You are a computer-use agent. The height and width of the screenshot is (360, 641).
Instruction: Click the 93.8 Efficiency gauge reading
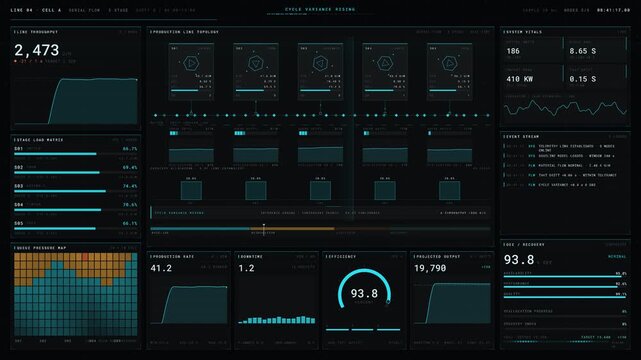[x=364, y=293]
